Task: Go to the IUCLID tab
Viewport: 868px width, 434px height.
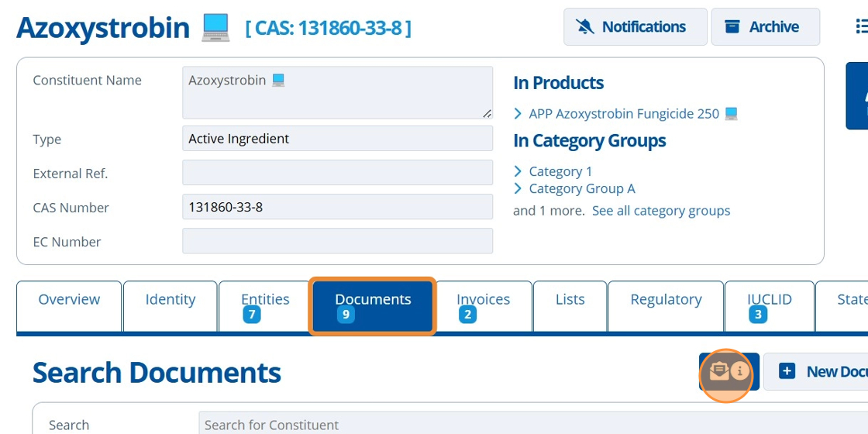Action: coord(769,305)
